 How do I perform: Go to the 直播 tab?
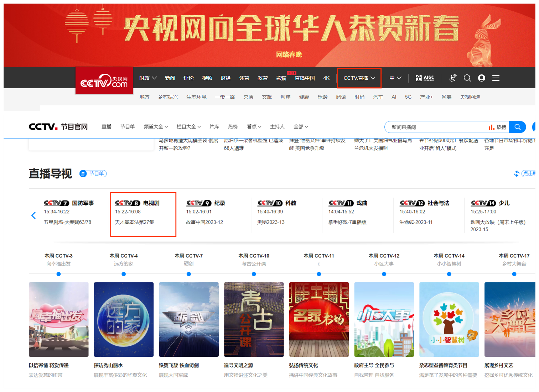tap(107, 127)
